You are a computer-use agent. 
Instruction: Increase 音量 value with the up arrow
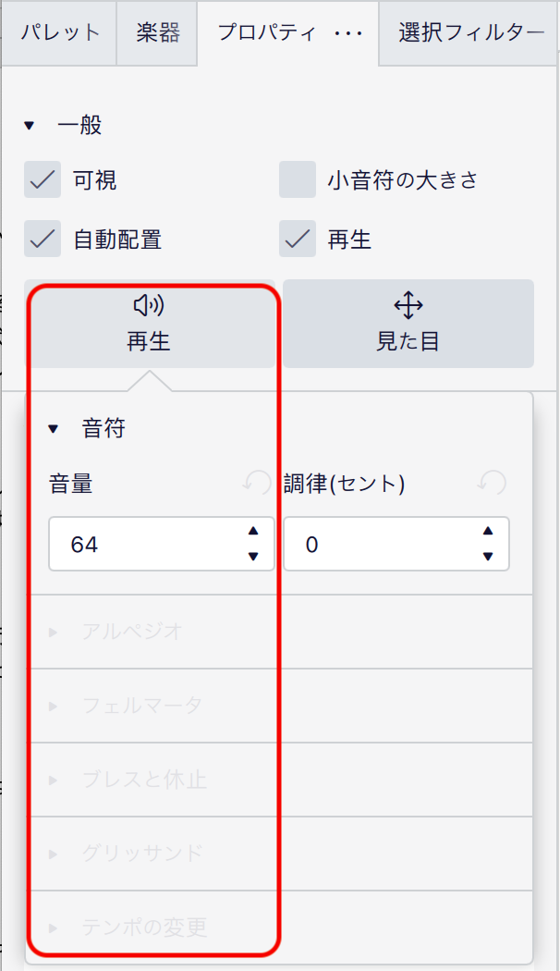point(254,532)
